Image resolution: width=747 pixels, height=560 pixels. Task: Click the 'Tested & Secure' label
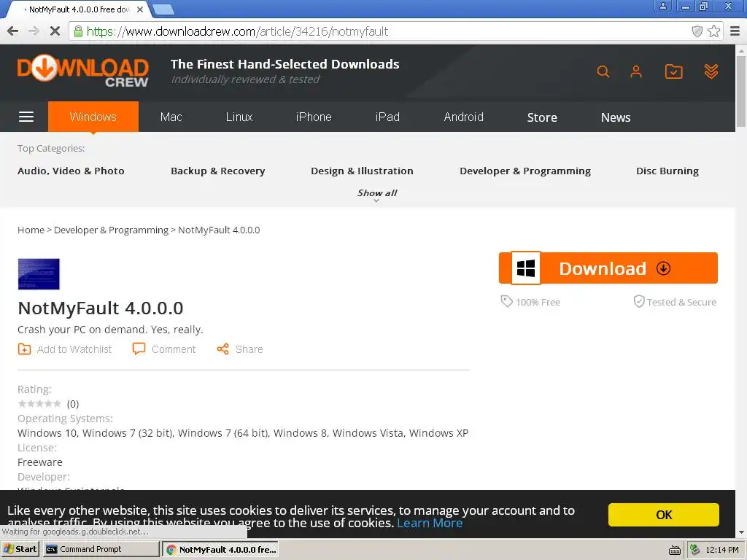(681, 302)
